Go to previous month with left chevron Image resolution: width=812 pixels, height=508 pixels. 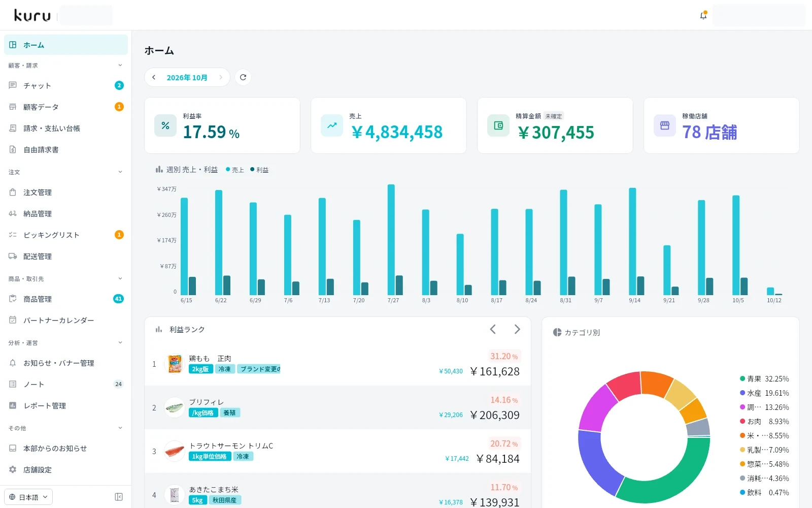pyautogui.click(x=154, y=77)
